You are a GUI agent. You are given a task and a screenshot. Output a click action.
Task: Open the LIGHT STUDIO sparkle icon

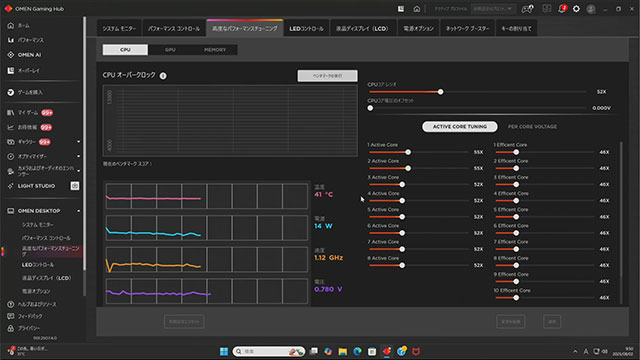(11, 186)
